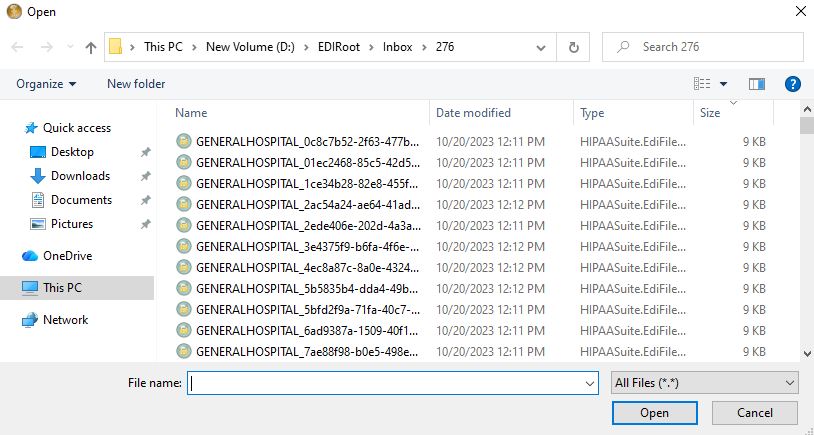Image resolution: width=814 pixels, height=435 pixels.
Task: Sort files by Name column
Action: (x=191, y=113)
